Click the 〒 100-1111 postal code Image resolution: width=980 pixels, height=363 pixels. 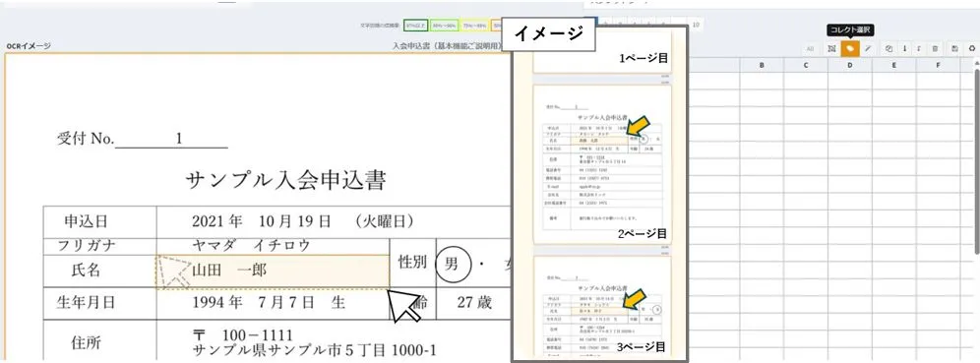coord(243,334)
